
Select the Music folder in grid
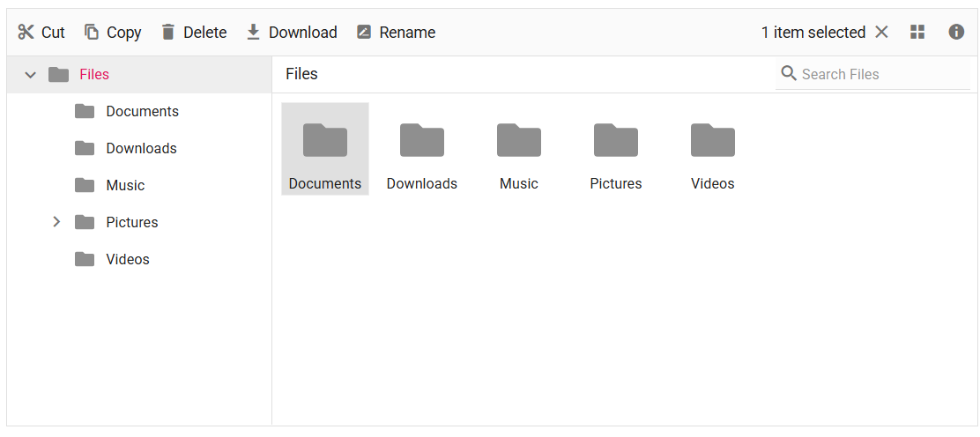[x=519, y=150]
